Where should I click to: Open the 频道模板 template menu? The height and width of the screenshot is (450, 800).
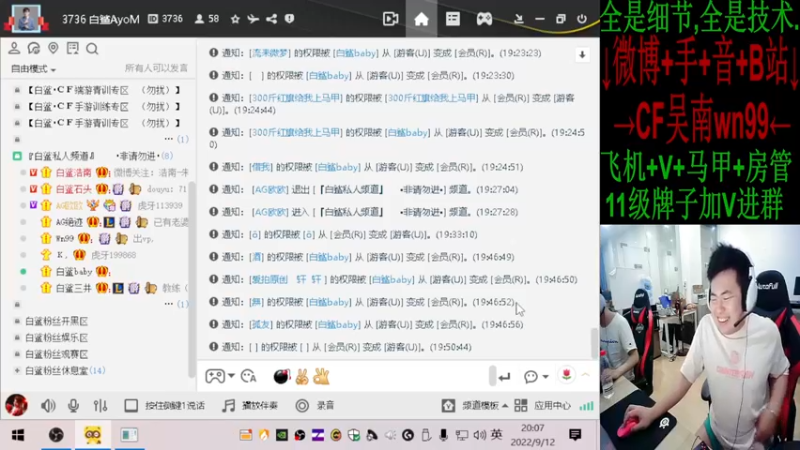(475, 406)
